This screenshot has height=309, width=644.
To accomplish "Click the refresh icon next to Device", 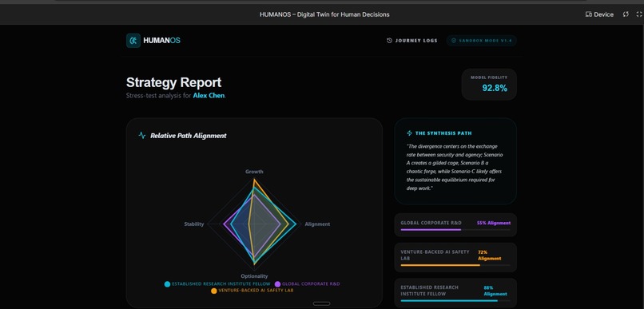I will (626, 14).
